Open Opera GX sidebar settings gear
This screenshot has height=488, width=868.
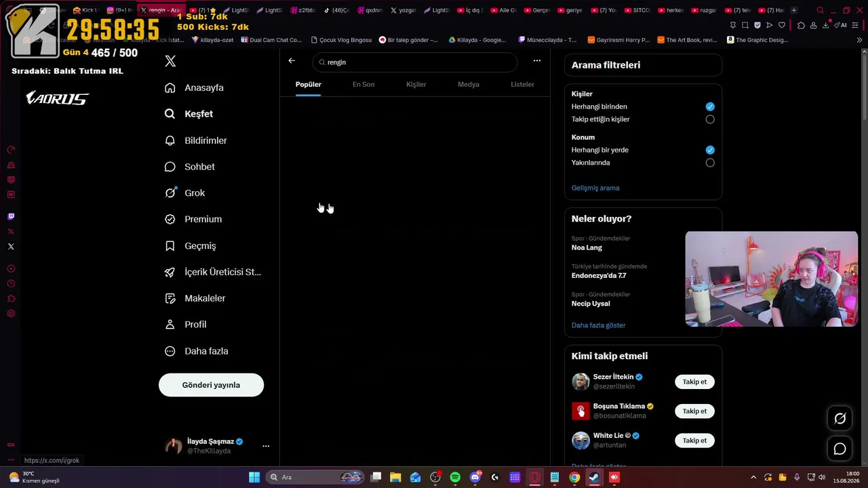(x=11, y=314)
